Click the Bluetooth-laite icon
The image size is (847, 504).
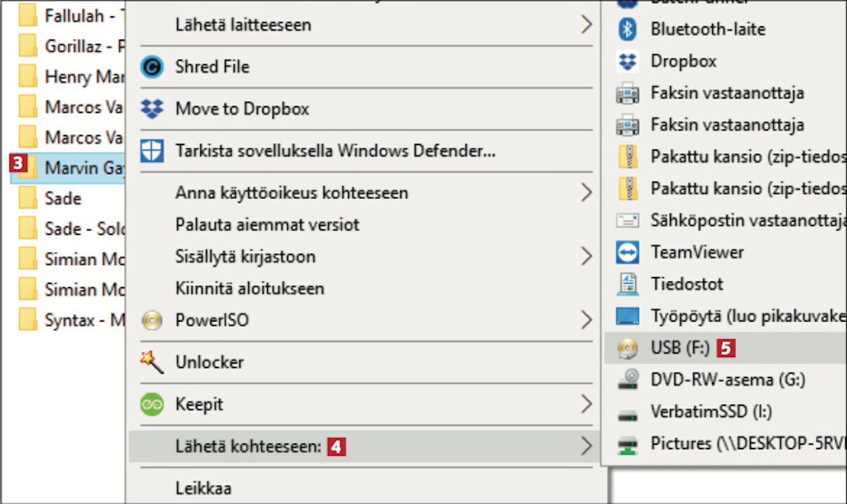click(x=627, y=29)
